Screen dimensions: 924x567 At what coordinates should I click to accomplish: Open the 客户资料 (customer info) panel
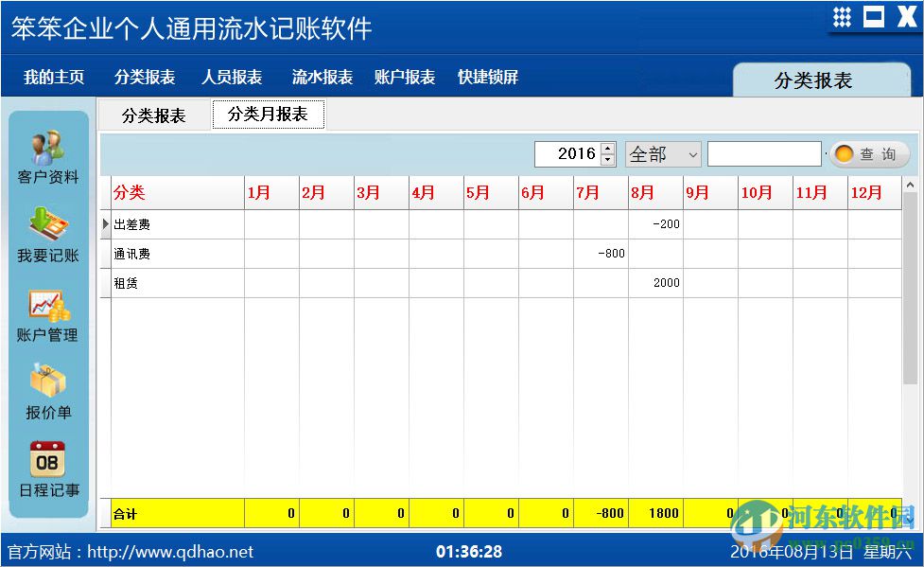47,156
